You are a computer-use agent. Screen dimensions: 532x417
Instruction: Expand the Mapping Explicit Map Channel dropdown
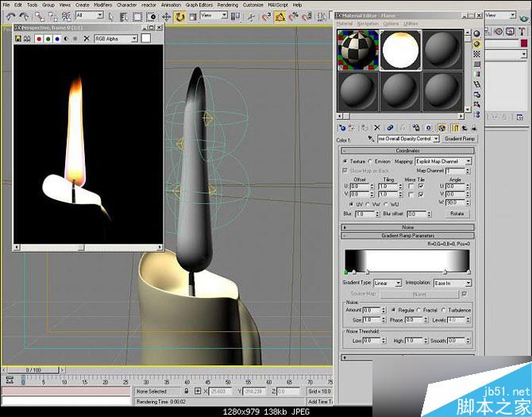(x=468, y=161)
